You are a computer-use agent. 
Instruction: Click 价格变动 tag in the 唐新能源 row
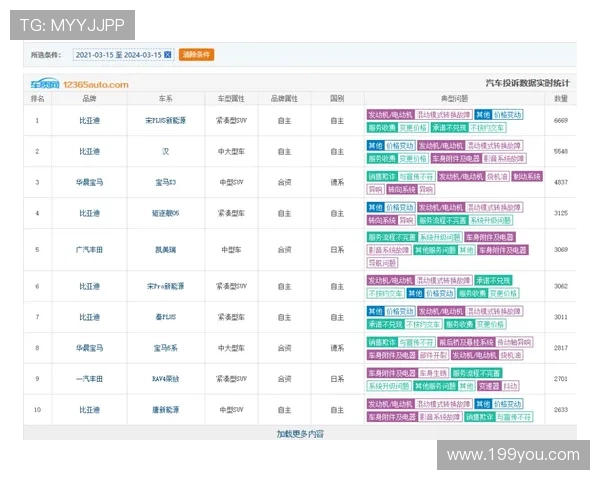[507, 404]
